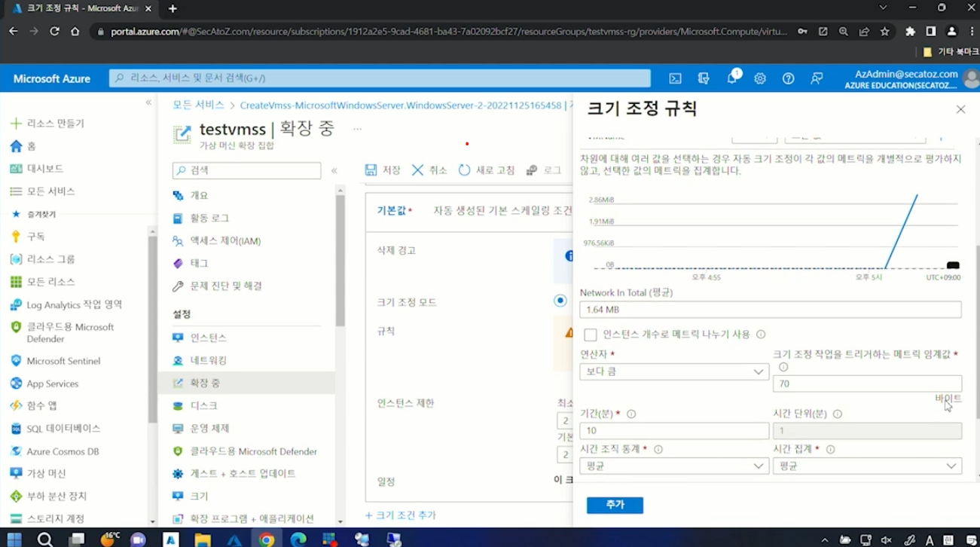Close the 크기 조정 규칙 panel
980x547 pixels.
point(960,109)
